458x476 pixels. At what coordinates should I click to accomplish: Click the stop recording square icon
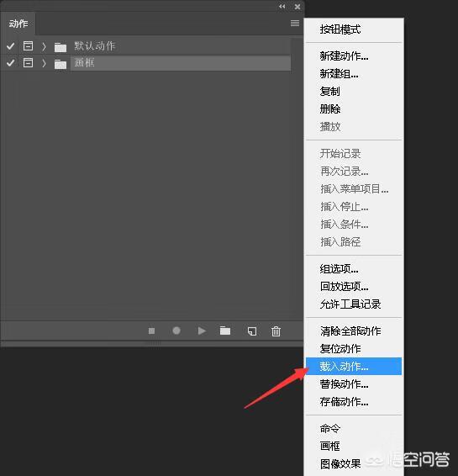click(151, 331)
